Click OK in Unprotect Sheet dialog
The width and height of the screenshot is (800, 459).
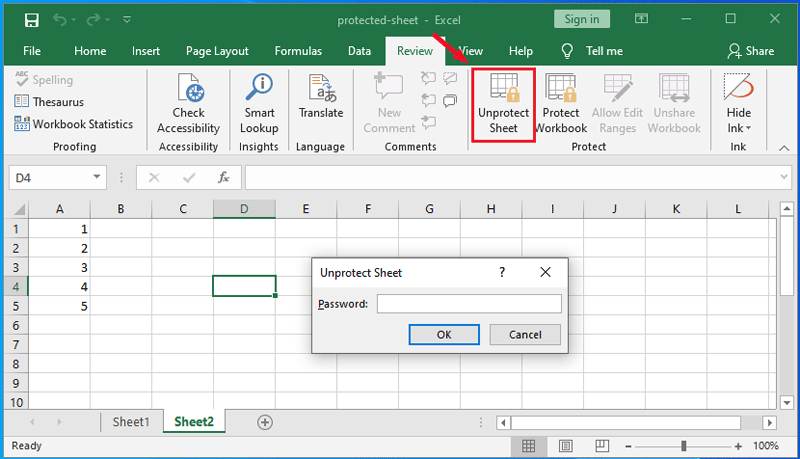444,335
